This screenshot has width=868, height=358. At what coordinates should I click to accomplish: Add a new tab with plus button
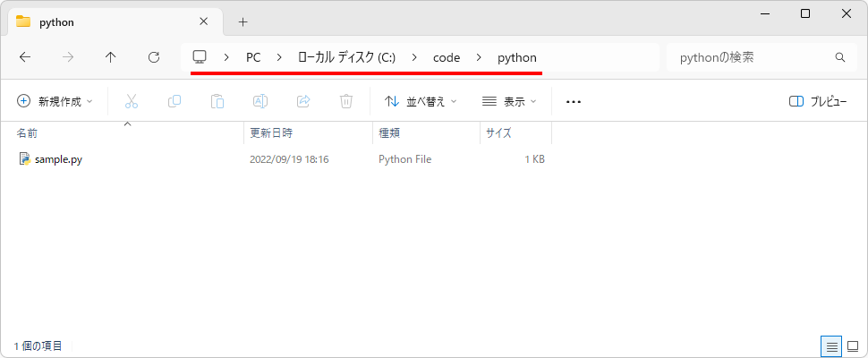[x=243, y=22]
